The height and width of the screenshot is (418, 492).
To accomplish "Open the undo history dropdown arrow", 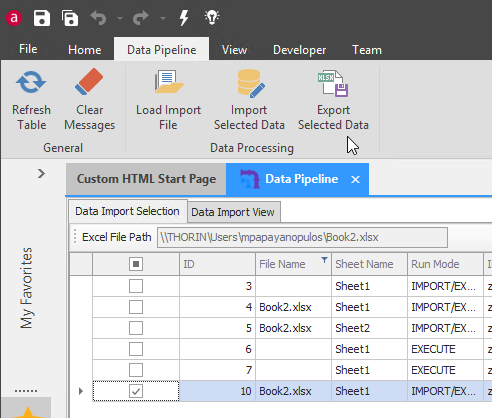I will (120, 18).
